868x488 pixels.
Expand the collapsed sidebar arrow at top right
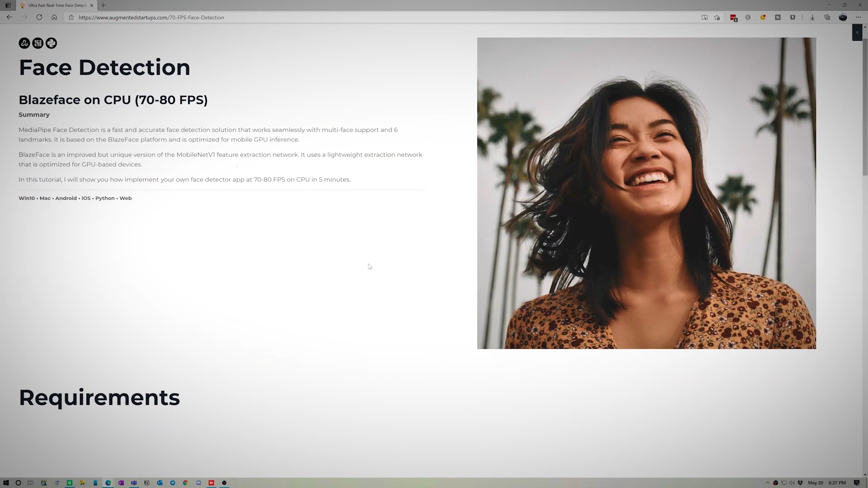[x=857, y=33]
